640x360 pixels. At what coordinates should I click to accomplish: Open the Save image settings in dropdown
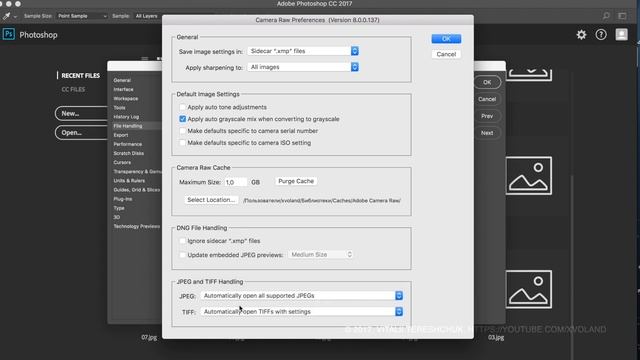click(x=303, y=51)
